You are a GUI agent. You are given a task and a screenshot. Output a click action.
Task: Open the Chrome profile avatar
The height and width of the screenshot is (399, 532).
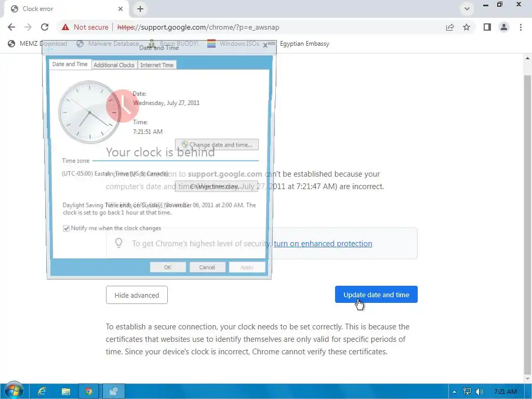(504, 27)
